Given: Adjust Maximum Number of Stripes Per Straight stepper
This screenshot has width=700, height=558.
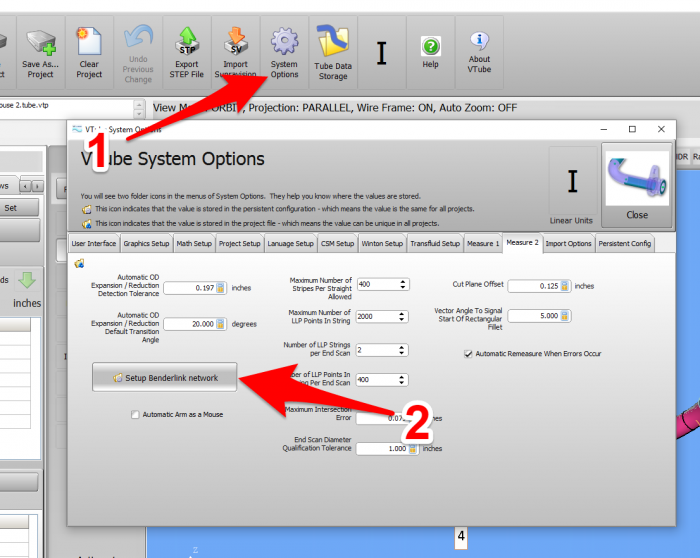Looking at the screenshot, I should click(403, 284).
